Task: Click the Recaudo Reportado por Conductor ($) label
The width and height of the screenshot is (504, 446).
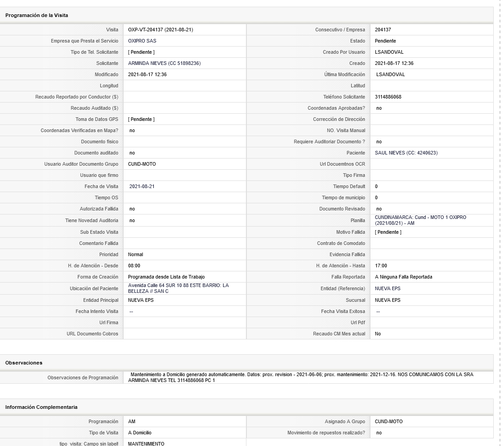Action: coord(77,97)
